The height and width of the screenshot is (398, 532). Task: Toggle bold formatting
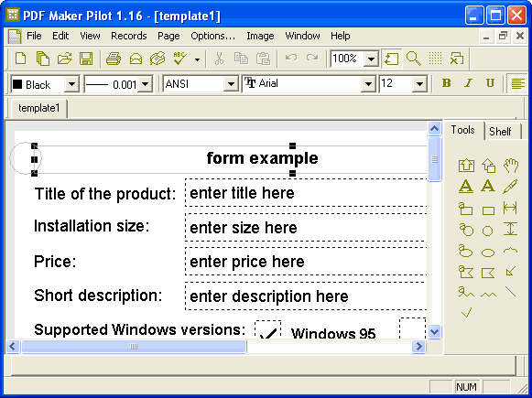click(447, 83)
